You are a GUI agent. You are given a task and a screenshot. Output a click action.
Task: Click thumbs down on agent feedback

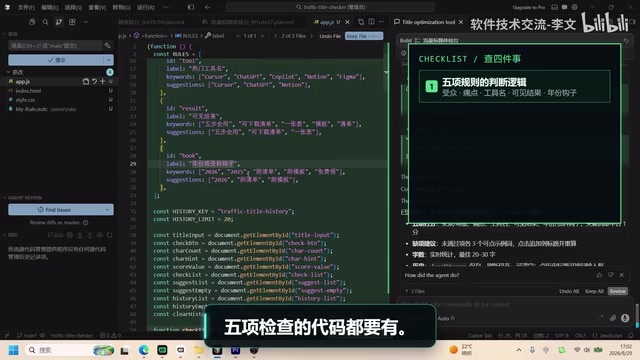tap(611, 275)
